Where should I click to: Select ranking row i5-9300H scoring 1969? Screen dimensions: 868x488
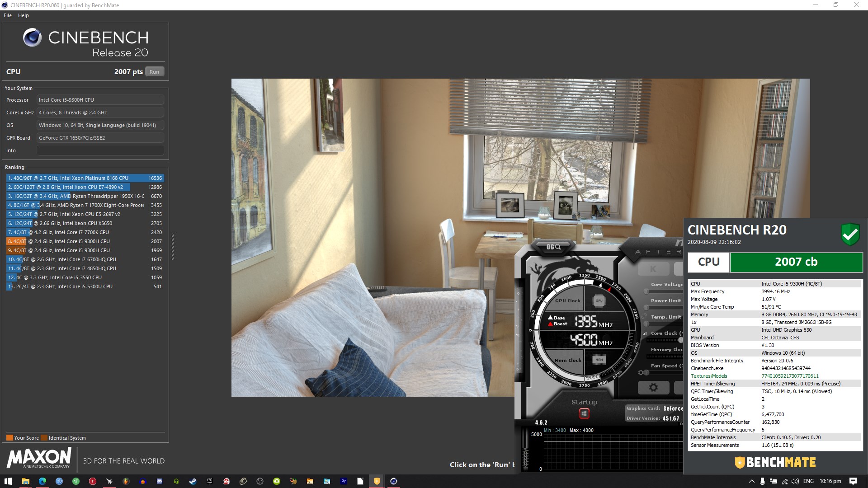click(85, 250)
